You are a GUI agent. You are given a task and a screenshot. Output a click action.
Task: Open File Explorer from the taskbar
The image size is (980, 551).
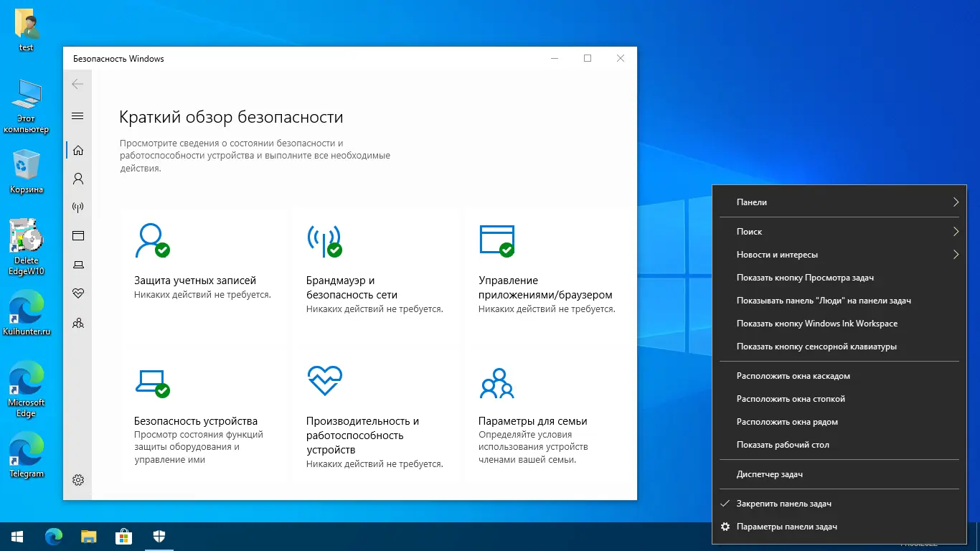point(88,536)
